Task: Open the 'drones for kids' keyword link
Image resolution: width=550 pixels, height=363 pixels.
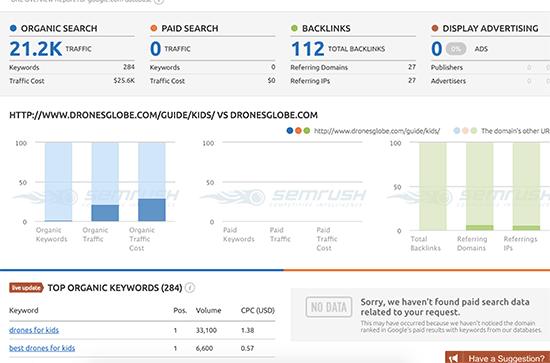Action: click(x=34, y=330)
